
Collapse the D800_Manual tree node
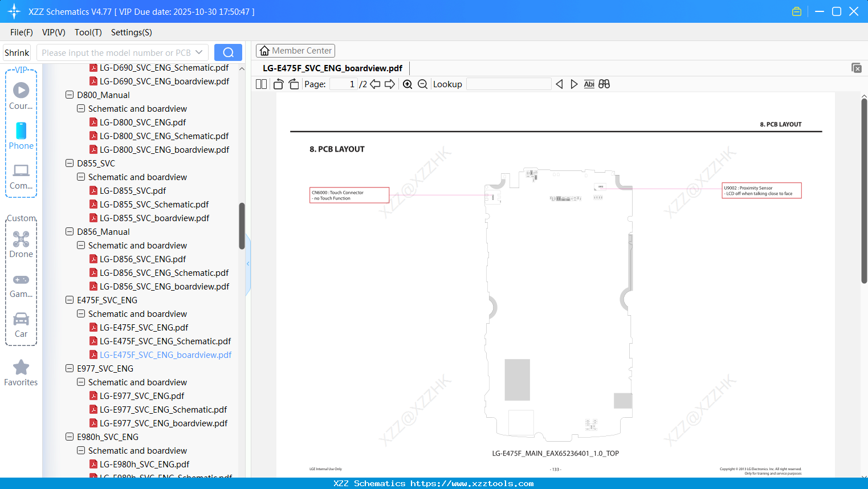coord(70,95)
